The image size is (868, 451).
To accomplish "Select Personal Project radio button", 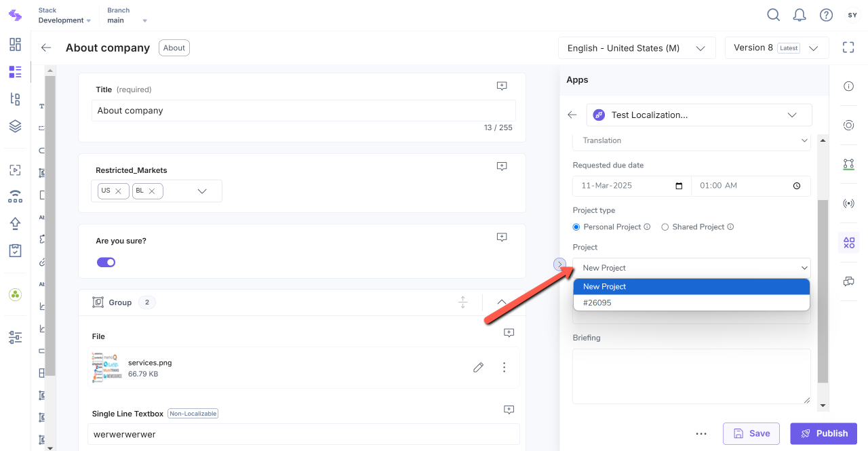I will pos(577,227).
